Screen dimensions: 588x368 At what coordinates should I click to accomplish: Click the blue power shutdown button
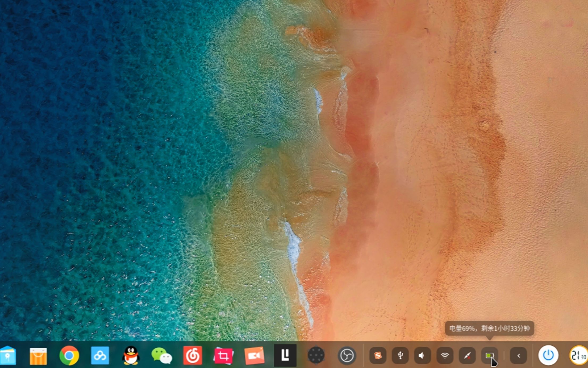[x=548, y=355]
